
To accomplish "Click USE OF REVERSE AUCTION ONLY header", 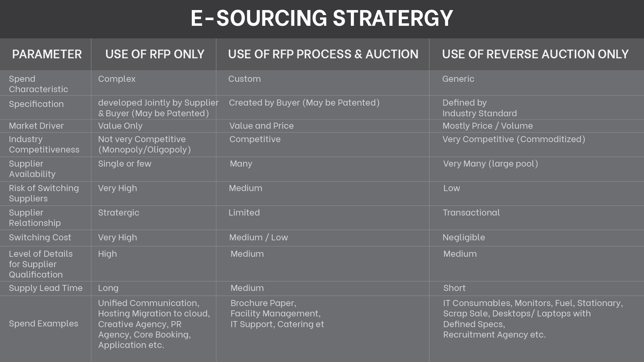I will 535,54.
